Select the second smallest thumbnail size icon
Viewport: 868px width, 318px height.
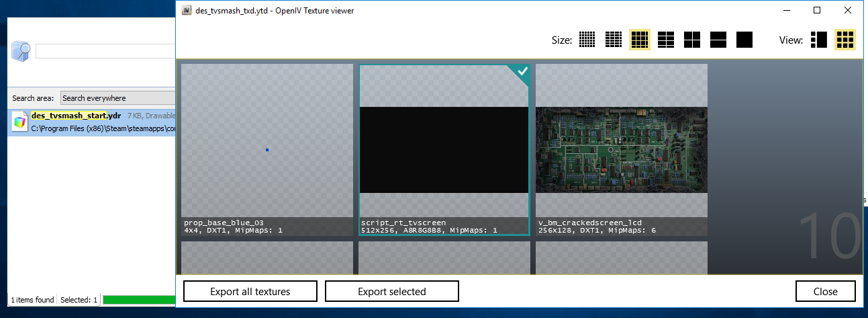613,40
